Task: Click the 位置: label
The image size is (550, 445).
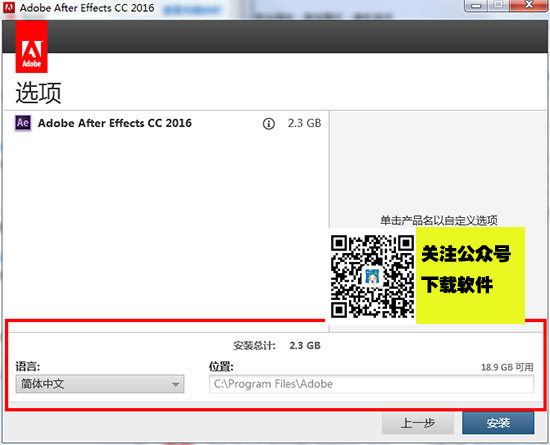Action: coord(221,367)
